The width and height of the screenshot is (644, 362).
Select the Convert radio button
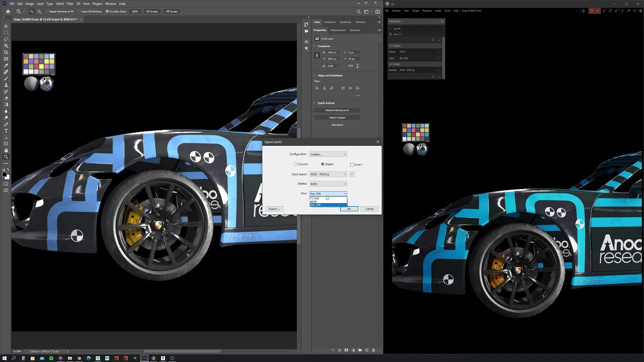296,164
